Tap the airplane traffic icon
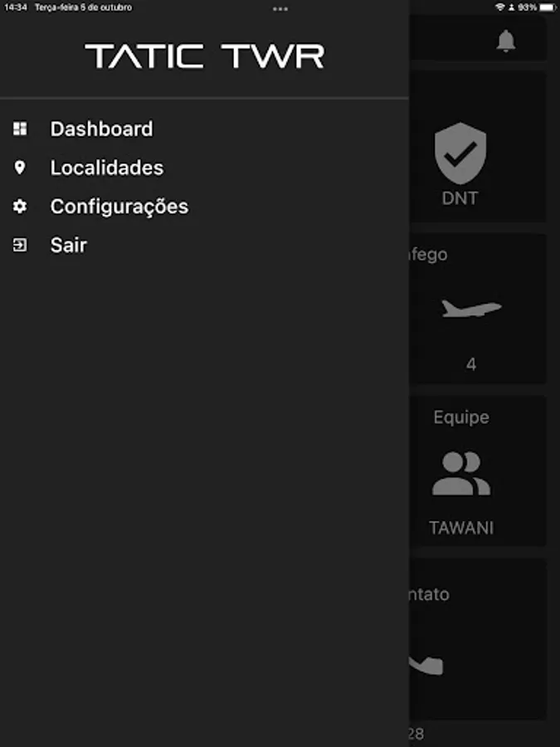The width and height of the screenshot is (560, 747). (x=471, y=309)
